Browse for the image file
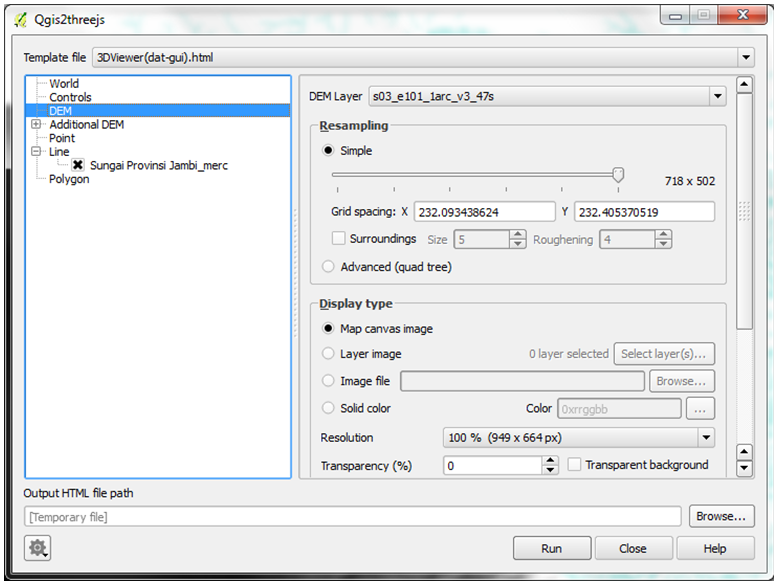The image size is (774, 585). click(x=682, y=381)
